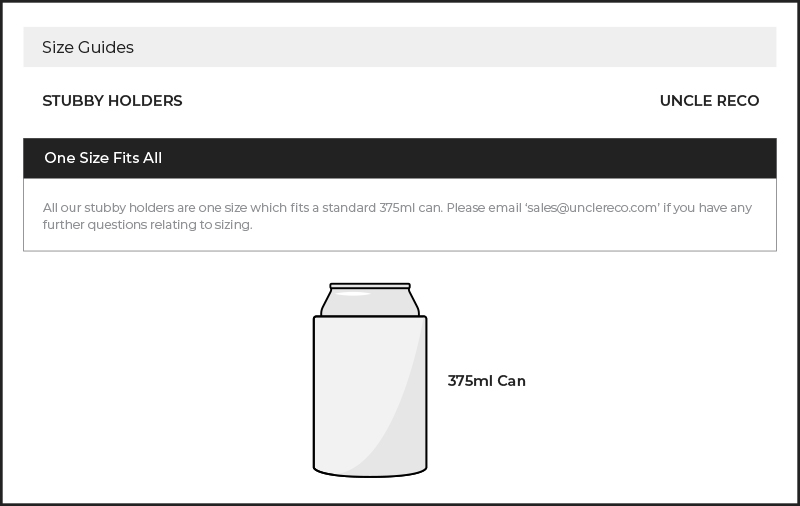Collapse the One Size Fits All section

tap(399, 158)
